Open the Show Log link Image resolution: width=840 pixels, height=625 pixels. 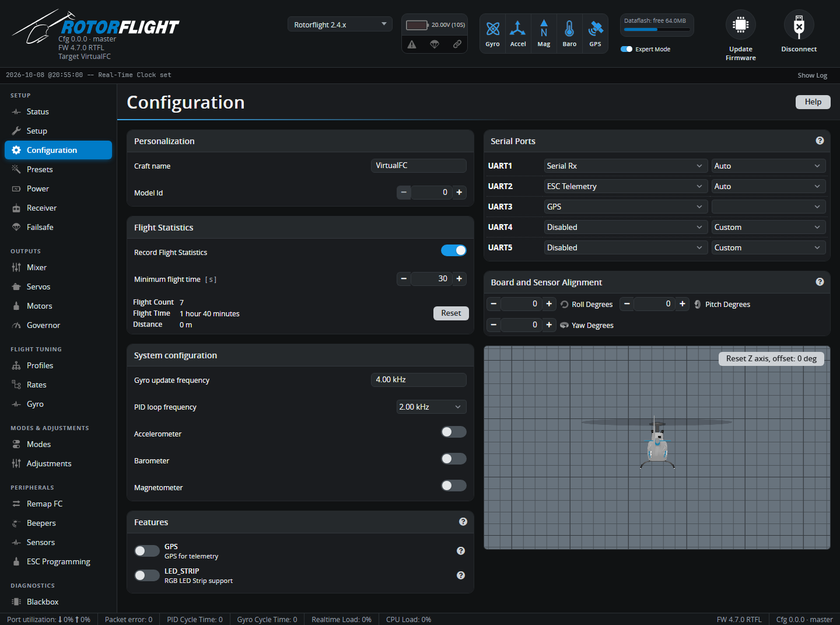click(813, 75)
